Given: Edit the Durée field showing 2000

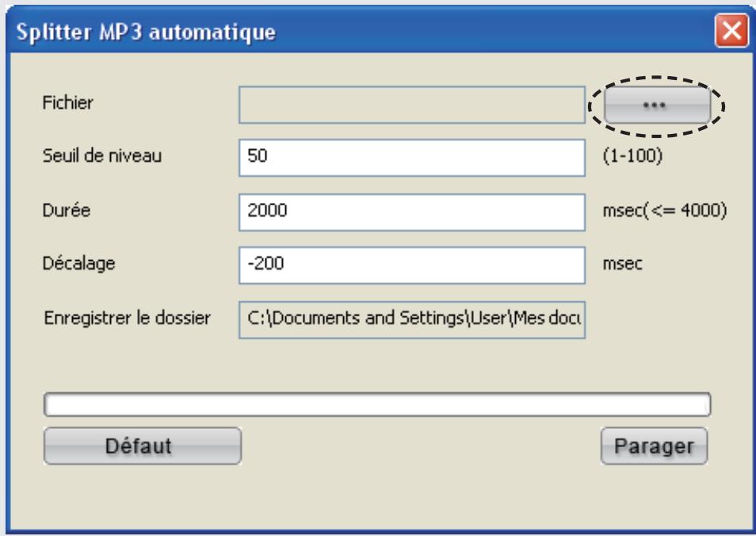Looking at the screenshot, I should 412,212.
